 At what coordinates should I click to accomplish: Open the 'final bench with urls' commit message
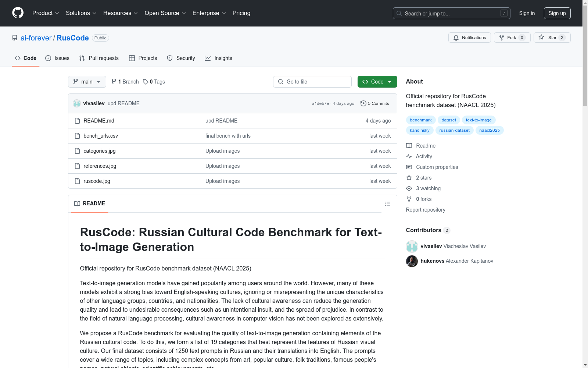point(228,136)
